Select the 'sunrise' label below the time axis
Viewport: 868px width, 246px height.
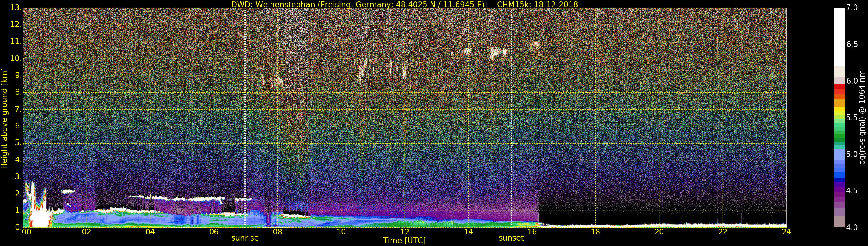(245, 238)
